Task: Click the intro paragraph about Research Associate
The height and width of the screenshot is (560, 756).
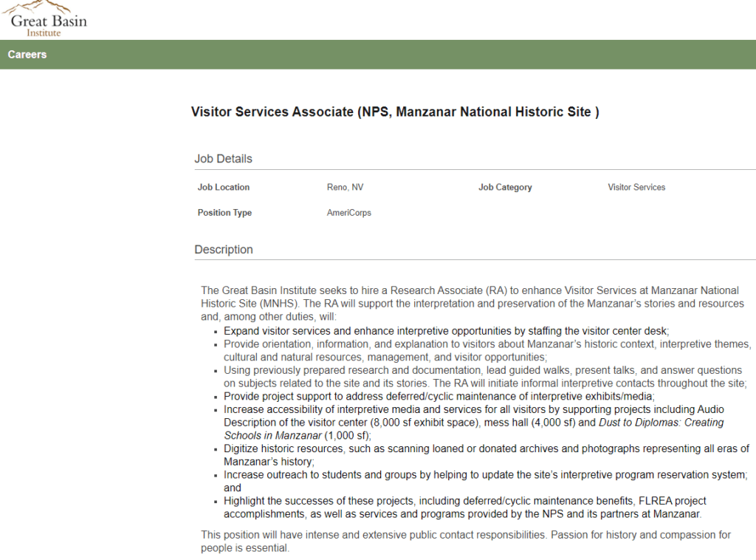Action: (x=472, y=304)
